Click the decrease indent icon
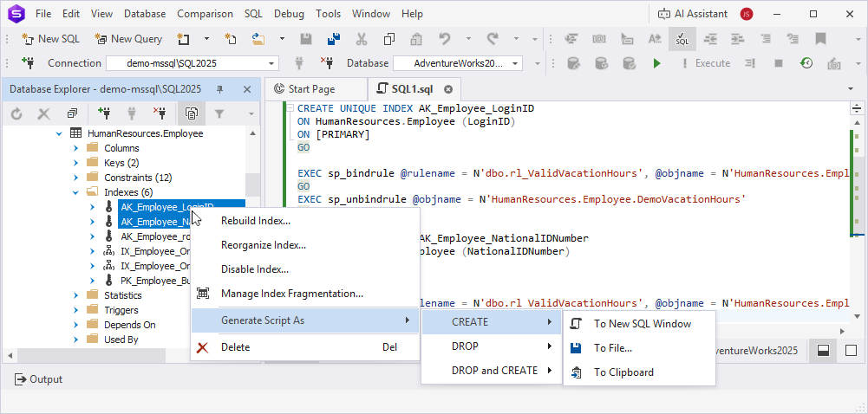The image size is (868, 414). click(709, 39)
